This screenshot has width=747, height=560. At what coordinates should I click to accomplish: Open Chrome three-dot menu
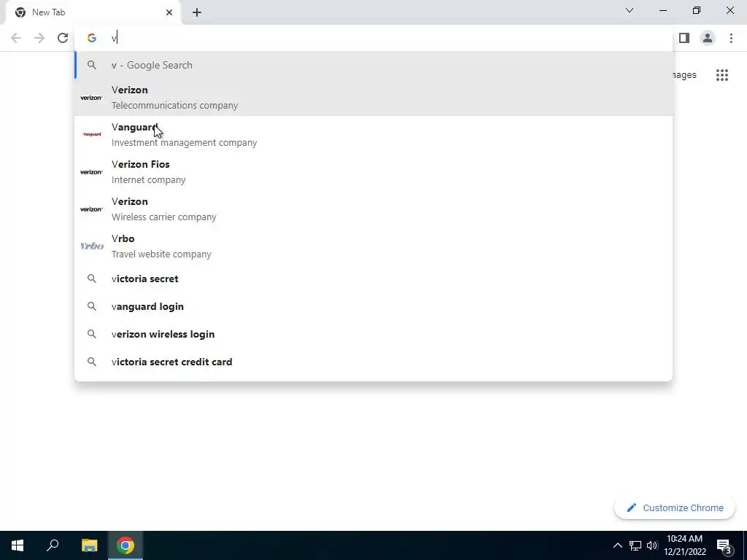pyautogui.click(x=731, y=38)
